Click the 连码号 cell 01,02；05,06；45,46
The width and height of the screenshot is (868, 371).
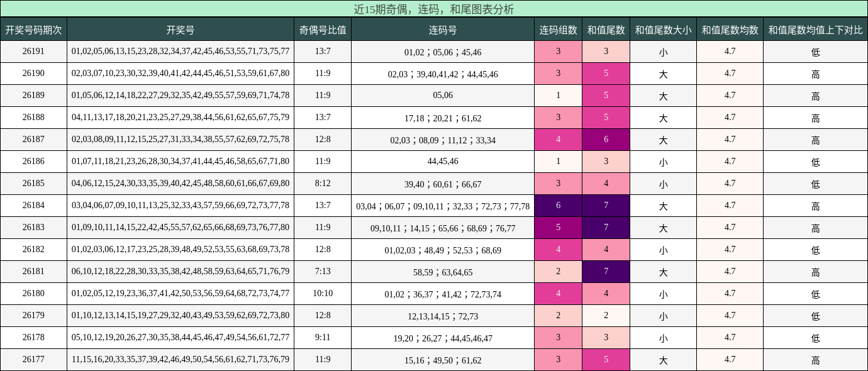coord(443,52)
